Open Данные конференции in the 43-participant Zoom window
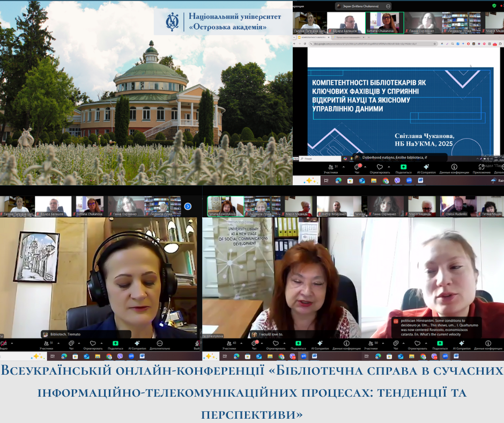Screen dimensions: 504x423 click(x=346, y=345)
